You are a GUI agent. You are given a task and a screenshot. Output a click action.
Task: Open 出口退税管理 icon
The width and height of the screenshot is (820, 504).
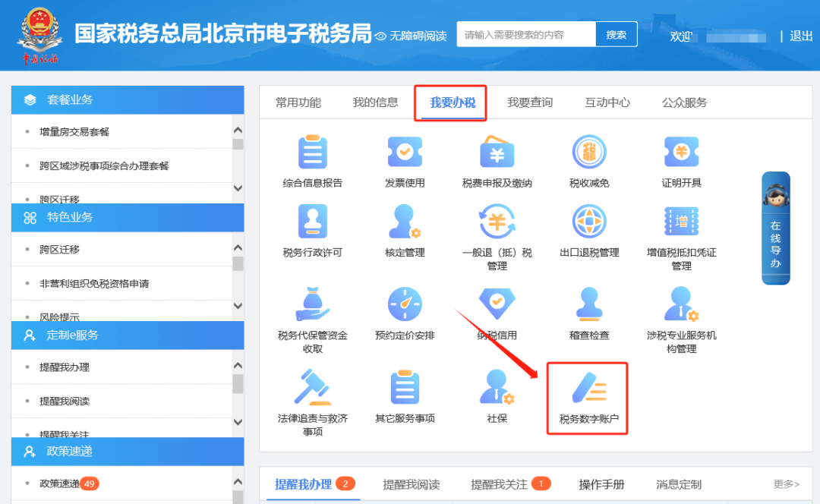[589, 222]
